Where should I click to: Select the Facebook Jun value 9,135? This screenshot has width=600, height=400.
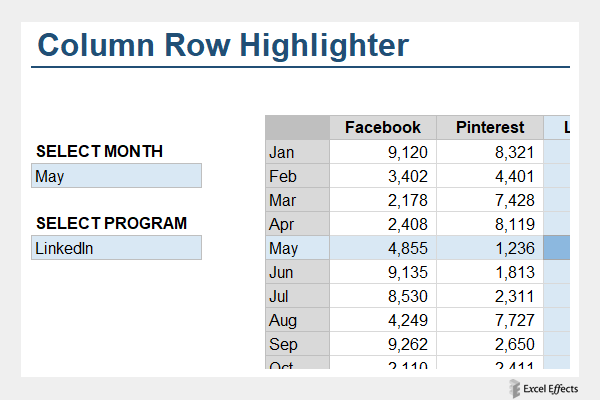[x=382, y=272]
